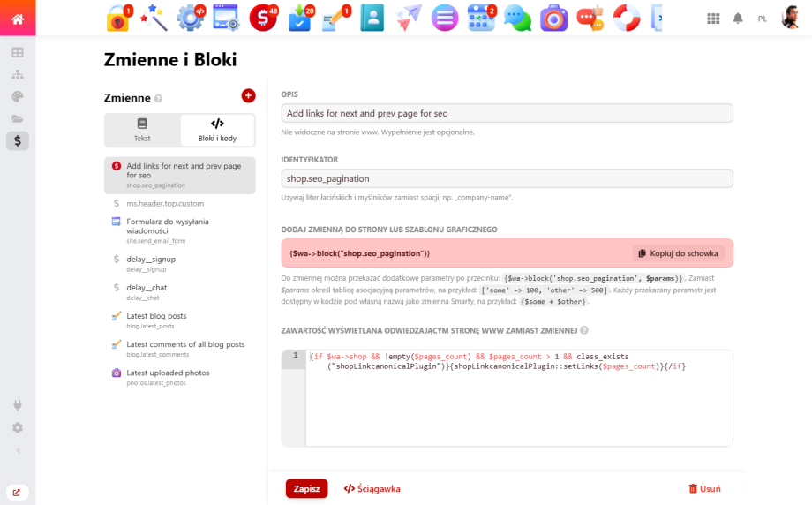Open the folder files sidebar icon

[18, 118]
